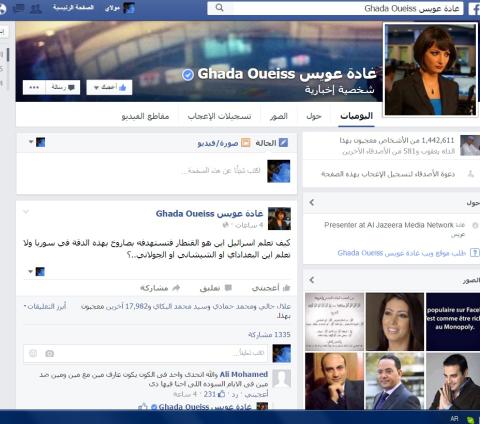Click the user avatar in top bar

(x=129, y=8)
